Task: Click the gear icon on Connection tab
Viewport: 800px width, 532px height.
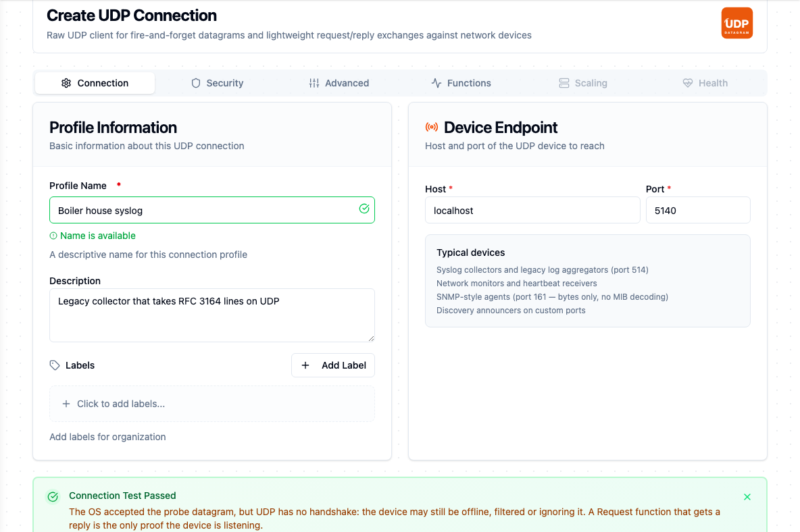Action: (x=66, y=83)
